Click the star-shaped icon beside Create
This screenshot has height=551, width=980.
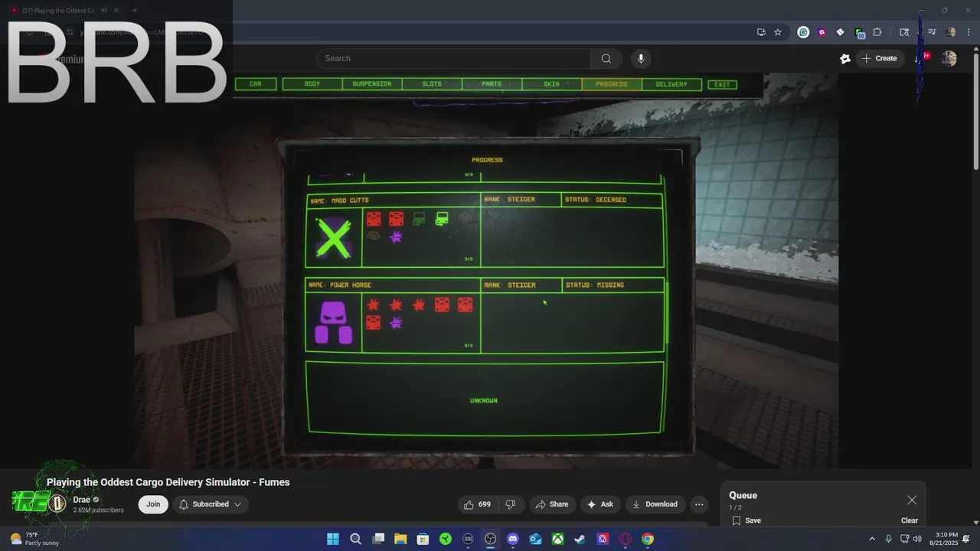(845, 58)
